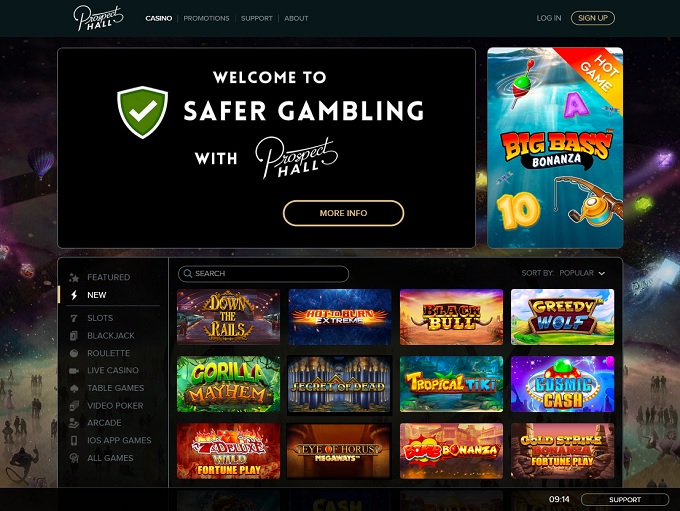This screenshot has width=680, height=511.
Task: Click the Live Casino camera icon
Action: click(x=74, y=370)
